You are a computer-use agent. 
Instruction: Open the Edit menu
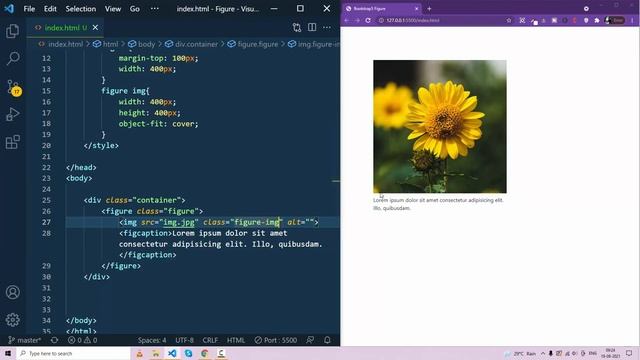pos(50,9)
